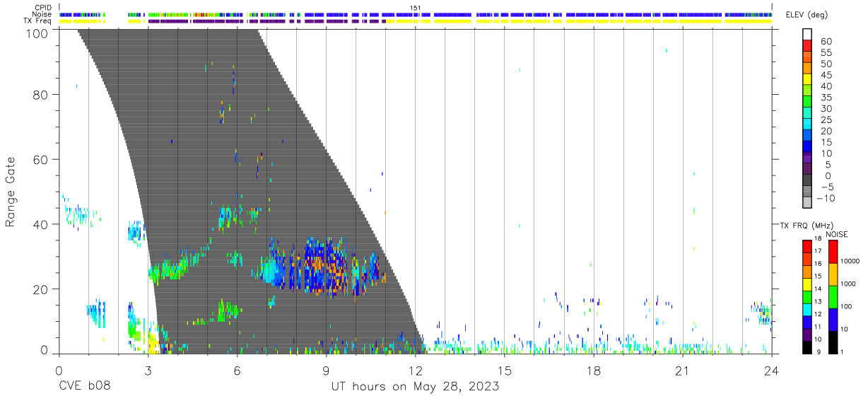Viewport: 868px width, 401px height.
Task: Click x-axis tick label '6'
Action: pos(237,371)
